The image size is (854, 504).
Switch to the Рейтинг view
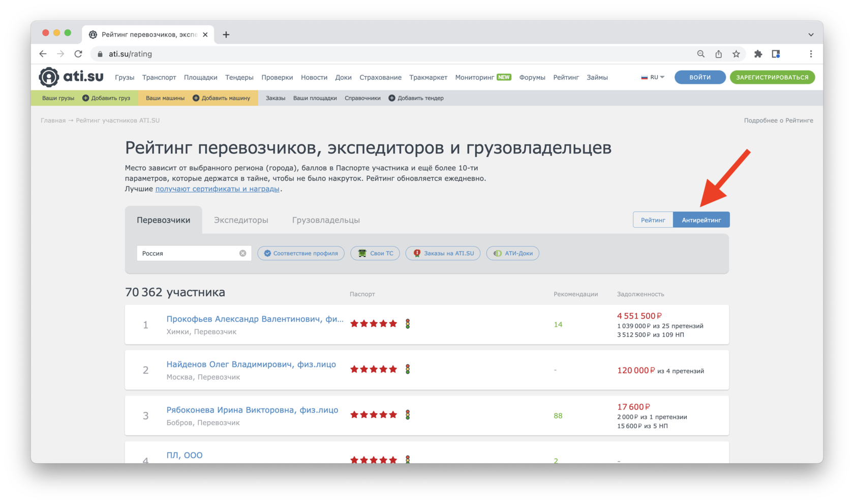[653, 220]
